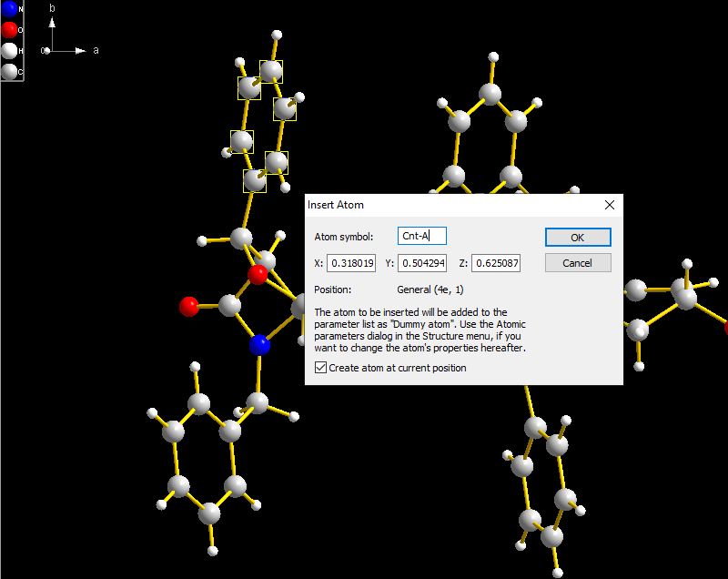Cancel the Insert Atom dialog
Viewport: 728px width, 579px height.
click(x=578, y=262)
